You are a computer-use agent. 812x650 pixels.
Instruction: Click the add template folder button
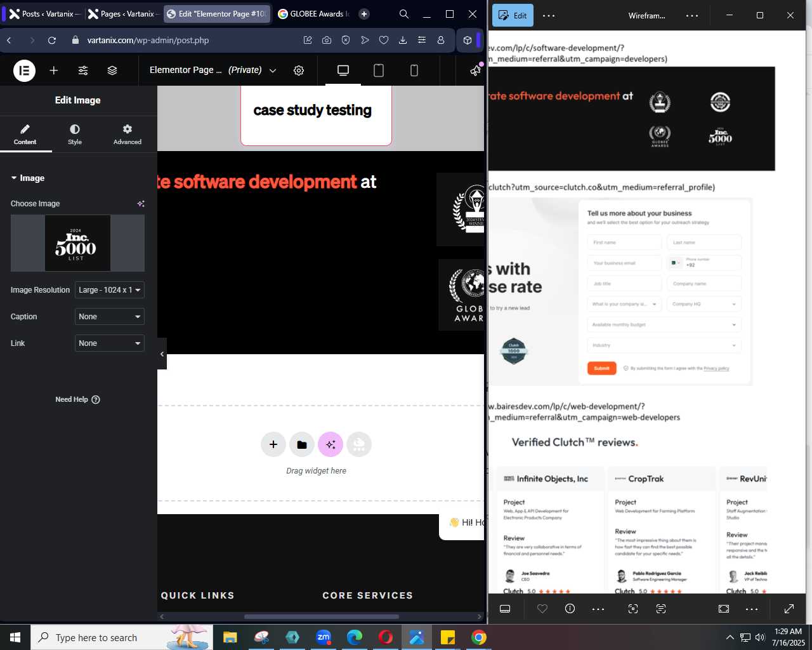pyautogui.click(x=302, y=444)
